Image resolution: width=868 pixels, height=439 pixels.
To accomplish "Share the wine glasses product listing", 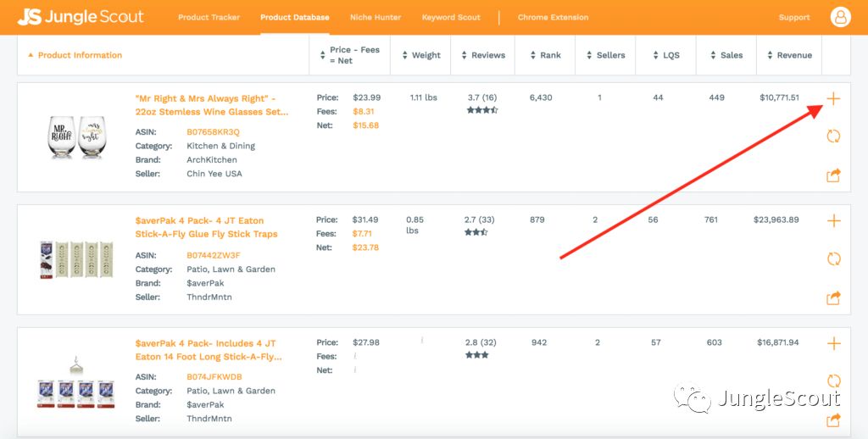I will click(x=833, y=175).
